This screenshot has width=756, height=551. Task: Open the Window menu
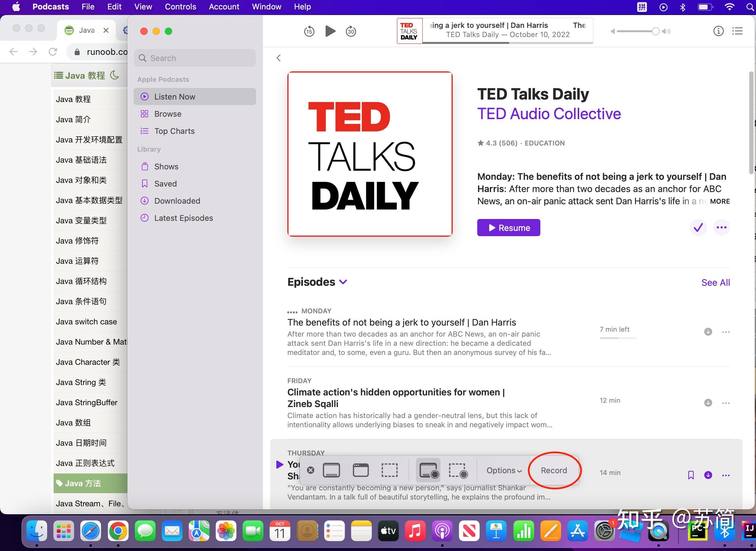[266, 7]
